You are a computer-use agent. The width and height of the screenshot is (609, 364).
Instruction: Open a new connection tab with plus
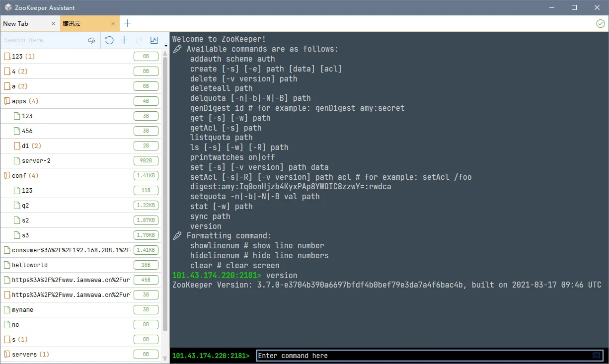(x=128, y=23)
